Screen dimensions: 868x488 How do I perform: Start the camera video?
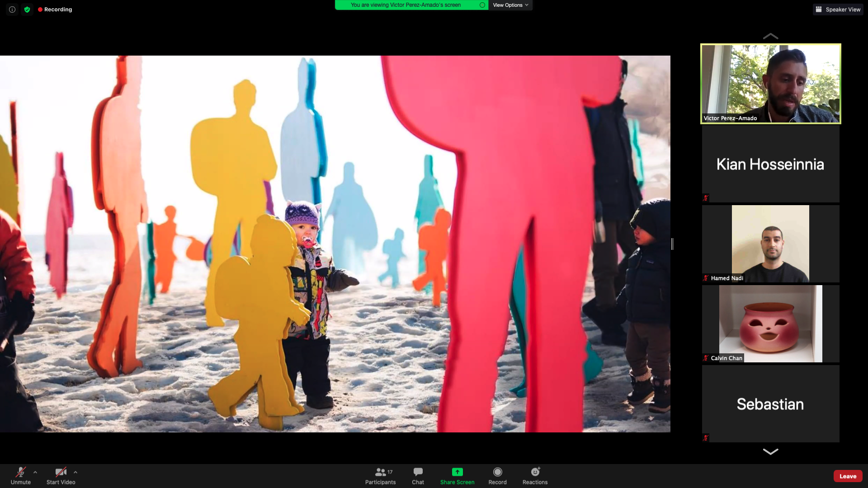(61, 476)
